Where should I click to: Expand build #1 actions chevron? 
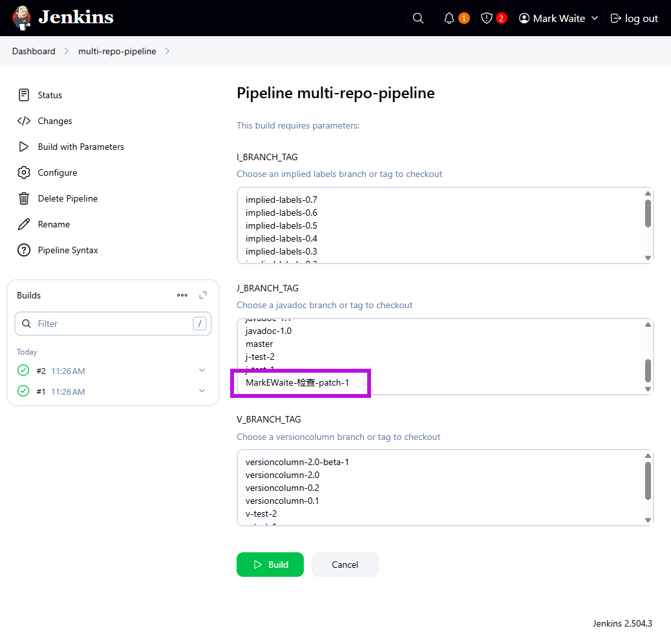[202, 391]
